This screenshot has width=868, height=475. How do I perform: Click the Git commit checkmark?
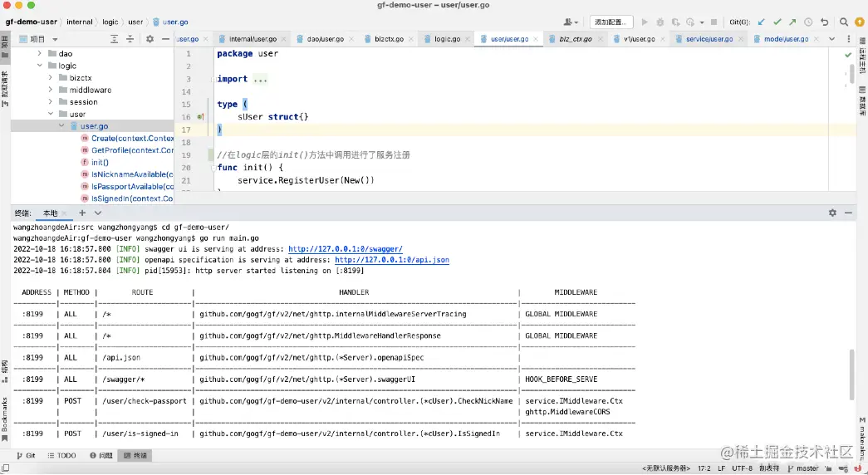777,22
